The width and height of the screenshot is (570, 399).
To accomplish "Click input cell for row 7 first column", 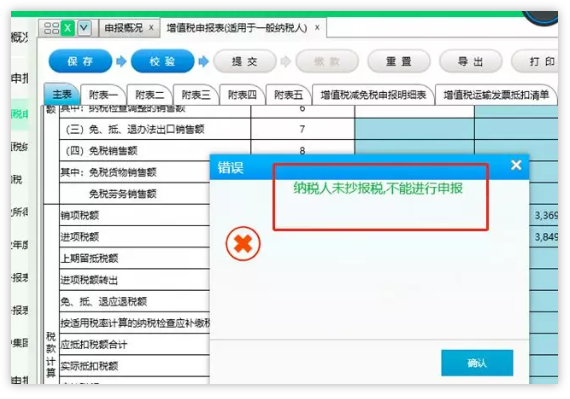I will click(414, 129).
